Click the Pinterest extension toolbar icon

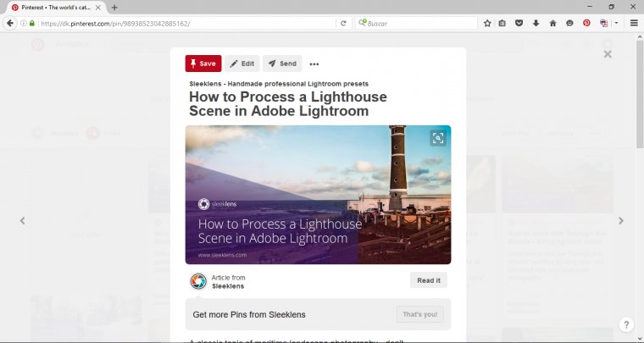[586, 24]
